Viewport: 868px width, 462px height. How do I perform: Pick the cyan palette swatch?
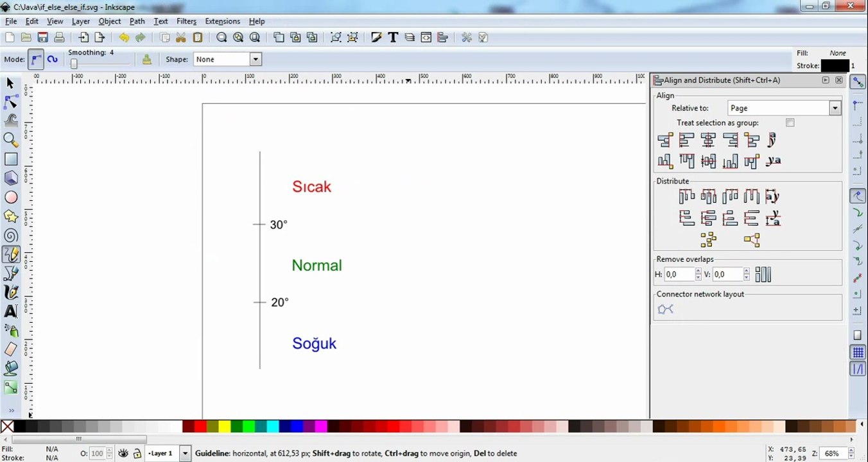click(272, 427)
